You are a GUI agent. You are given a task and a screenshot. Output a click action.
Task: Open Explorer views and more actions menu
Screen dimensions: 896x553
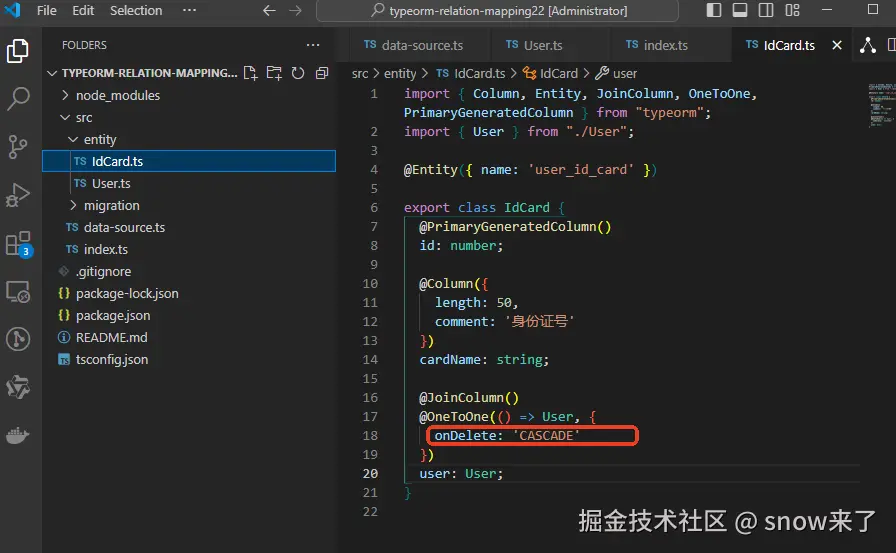pyautogui.click(x=313, y=45)
